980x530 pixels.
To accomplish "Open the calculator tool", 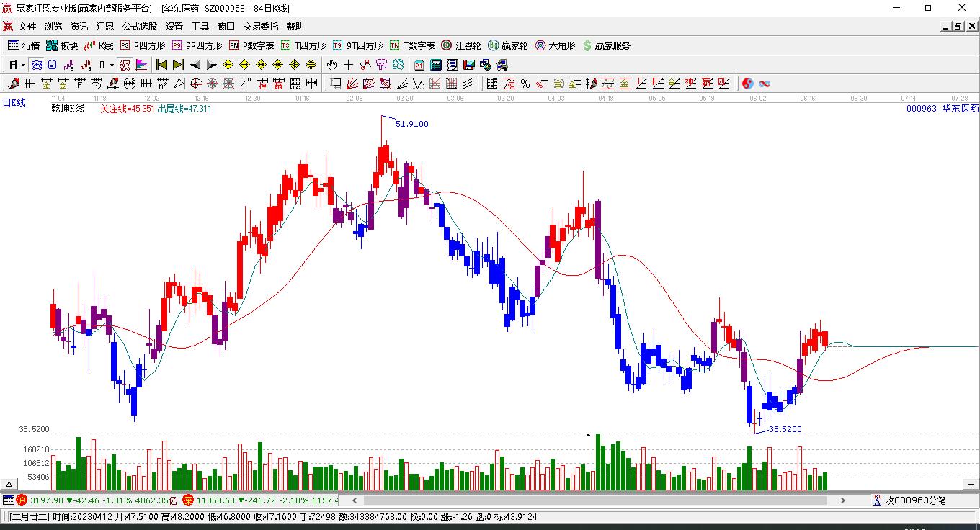I will click(435, 65).
